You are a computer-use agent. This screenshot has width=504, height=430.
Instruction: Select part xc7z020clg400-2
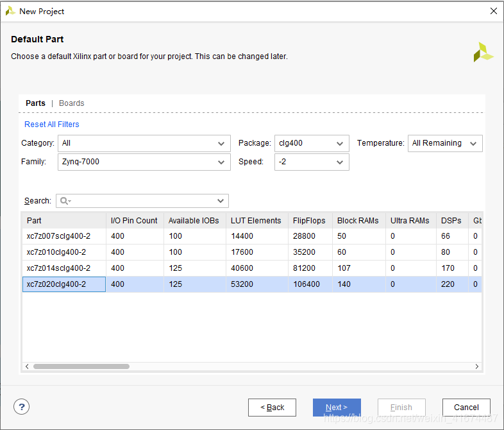tap(56, 284)
